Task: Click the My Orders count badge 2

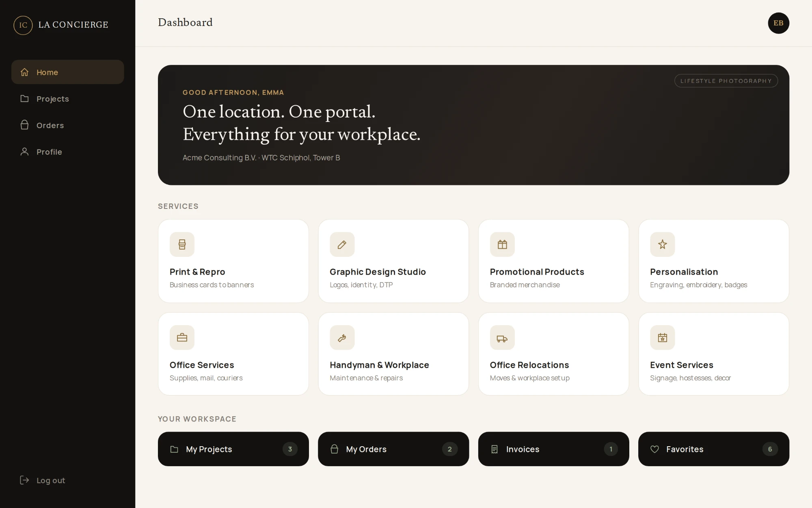Action: tap(449, 449)
